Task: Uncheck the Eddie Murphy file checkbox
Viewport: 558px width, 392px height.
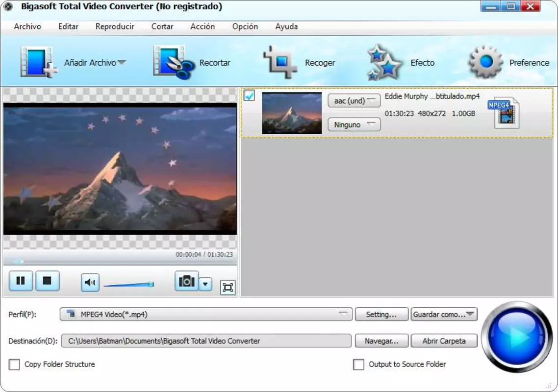Action: tap(249, 95)
